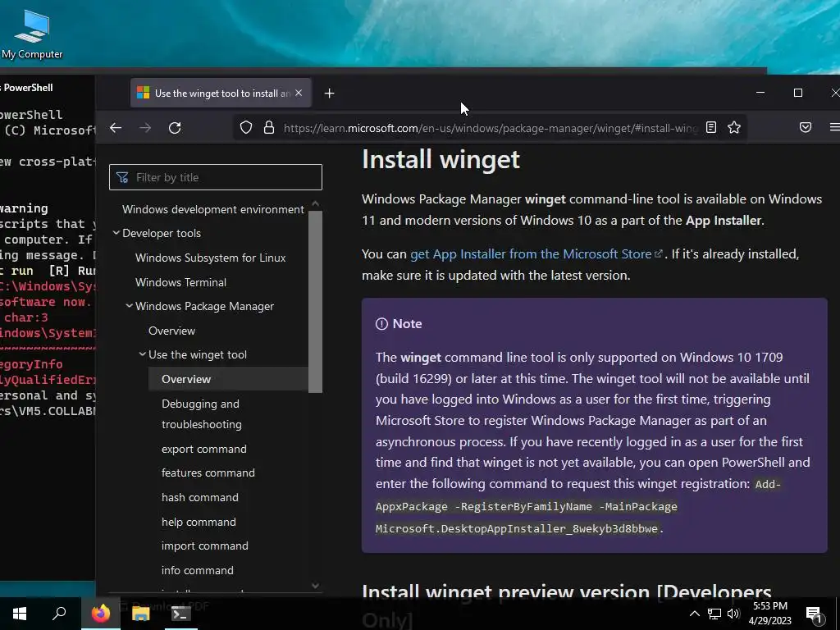Open taskbar search magnifier
Screen dimensions: 840x630
(x=59, y=614)
